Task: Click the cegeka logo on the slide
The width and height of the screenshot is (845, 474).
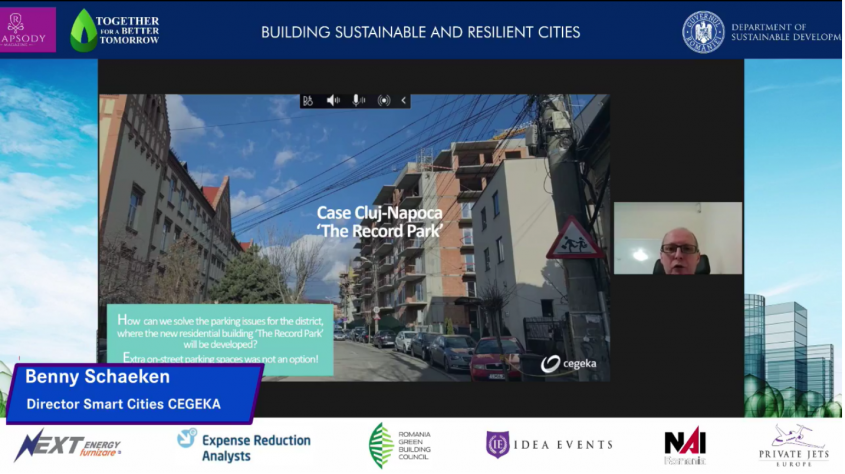Action: 569,364
